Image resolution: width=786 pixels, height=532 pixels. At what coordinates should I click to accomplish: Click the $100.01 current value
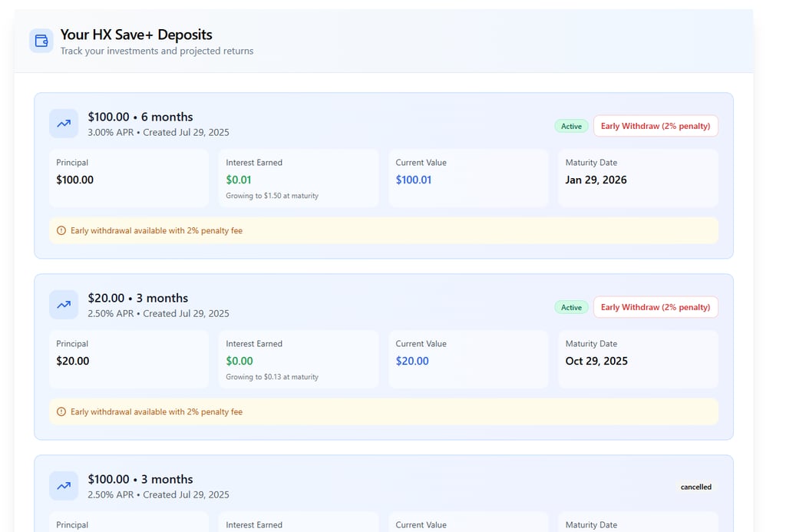[x=414, y=180]
